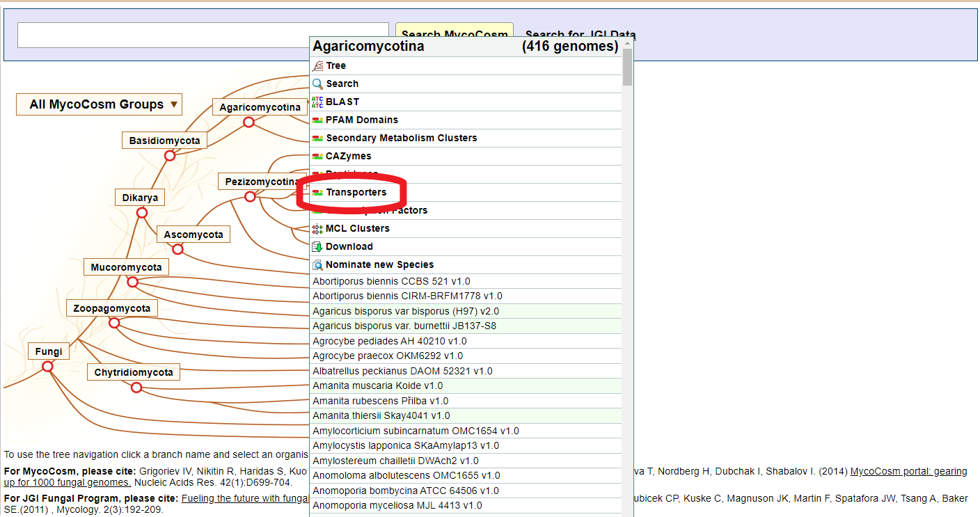The image size is (980, 517).
Task: Open Amylocorticium subcarnatum OMC1654 v1.0
Action: coord(466,431)
